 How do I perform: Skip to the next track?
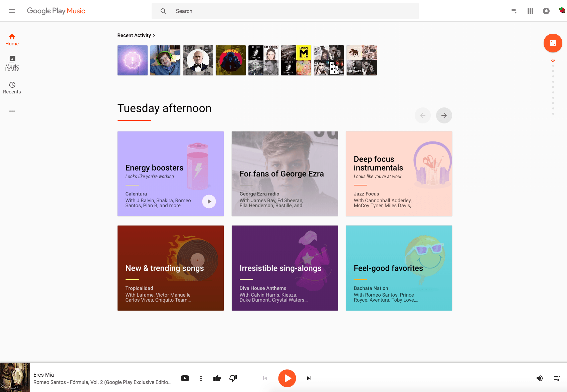click(x=309, y=378)
